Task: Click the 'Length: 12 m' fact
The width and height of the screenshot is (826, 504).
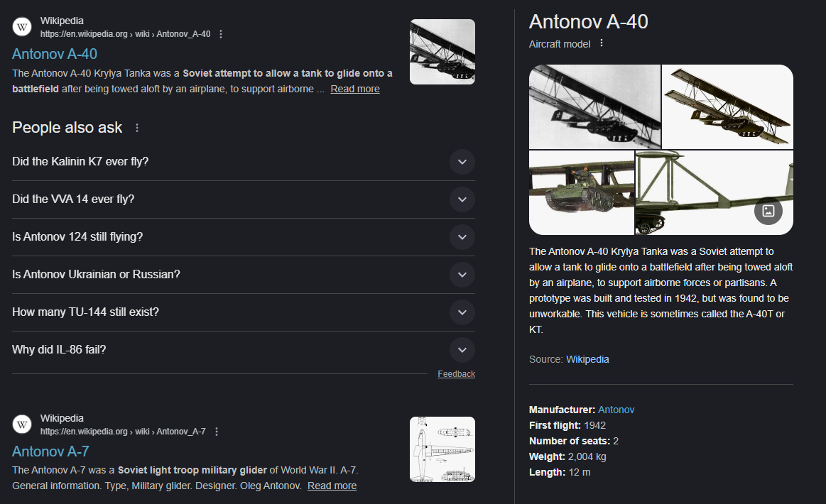Action: (560, 472)
